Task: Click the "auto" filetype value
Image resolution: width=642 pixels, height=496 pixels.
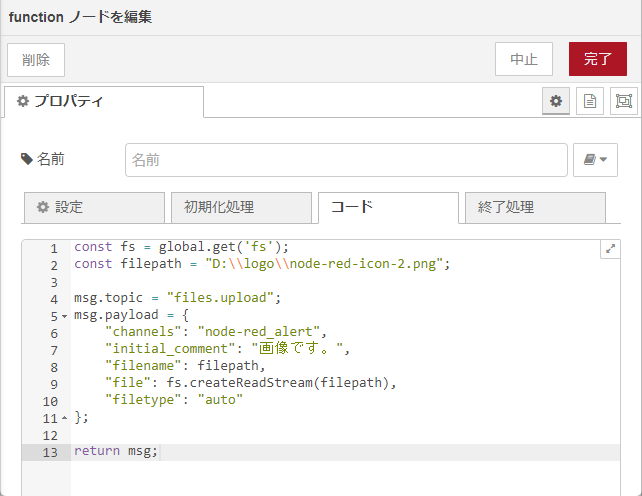Action: point(220,400)
